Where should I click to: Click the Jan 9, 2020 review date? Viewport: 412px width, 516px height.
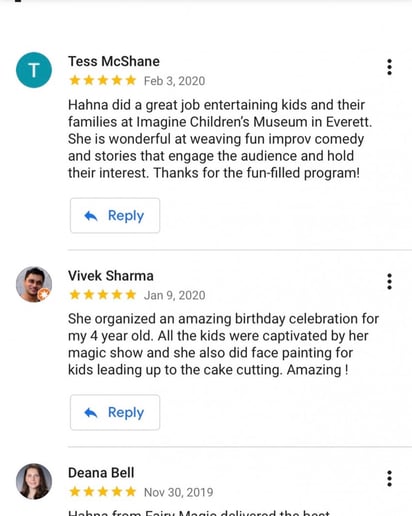pos(174,295)
